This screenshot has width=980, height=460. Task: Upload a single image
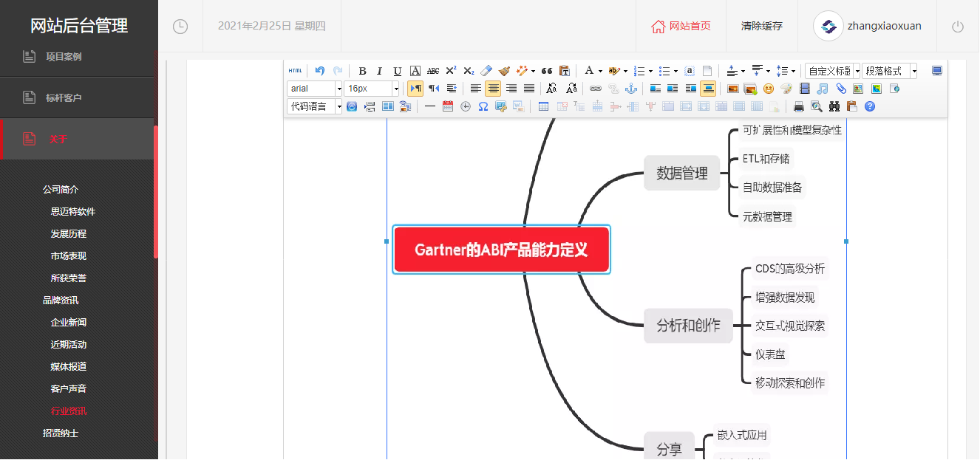tap(733, 89)
